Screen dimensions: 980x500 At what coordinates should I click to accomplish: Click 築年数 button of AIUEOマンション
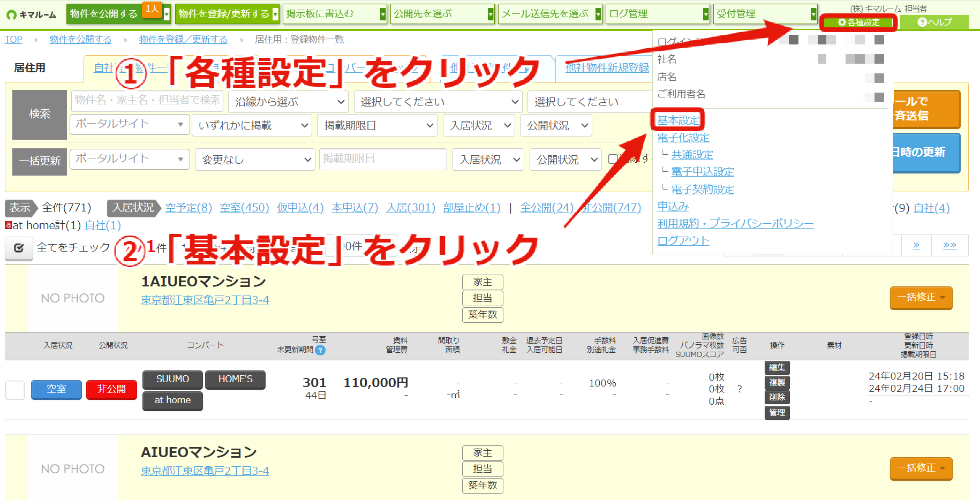[x=483, y=486]
